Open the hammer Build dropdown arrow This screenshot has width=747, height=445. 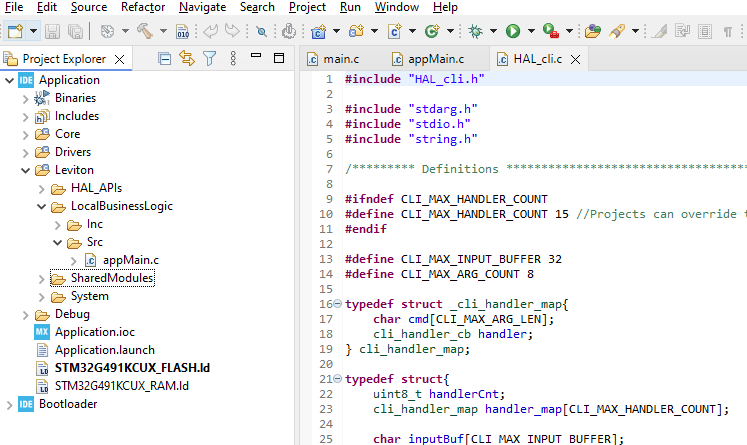[x=163, y=31]
